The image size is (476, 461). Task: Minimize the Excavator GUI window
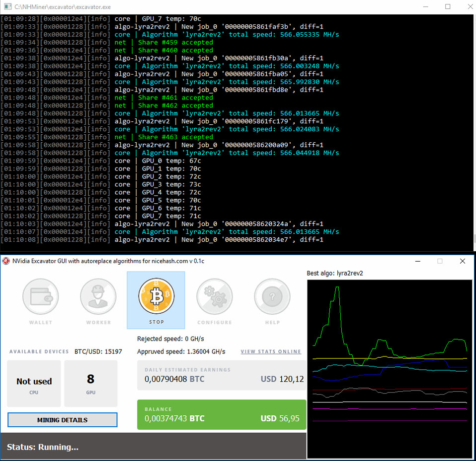coord(418,261)
